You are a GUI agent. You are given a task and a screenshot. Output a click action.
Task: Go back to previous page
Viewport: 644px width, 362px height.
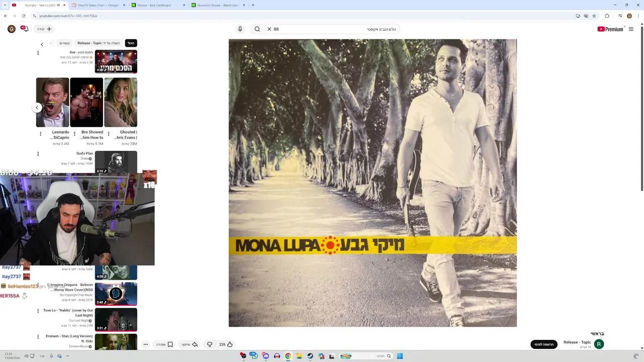[6, 16]
